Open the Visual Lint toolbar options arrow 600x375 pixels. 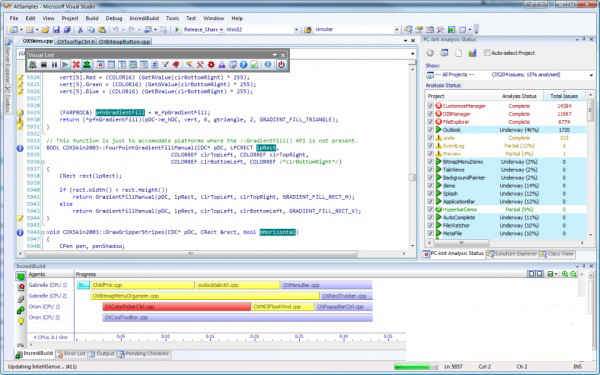[x=274, y=55]
